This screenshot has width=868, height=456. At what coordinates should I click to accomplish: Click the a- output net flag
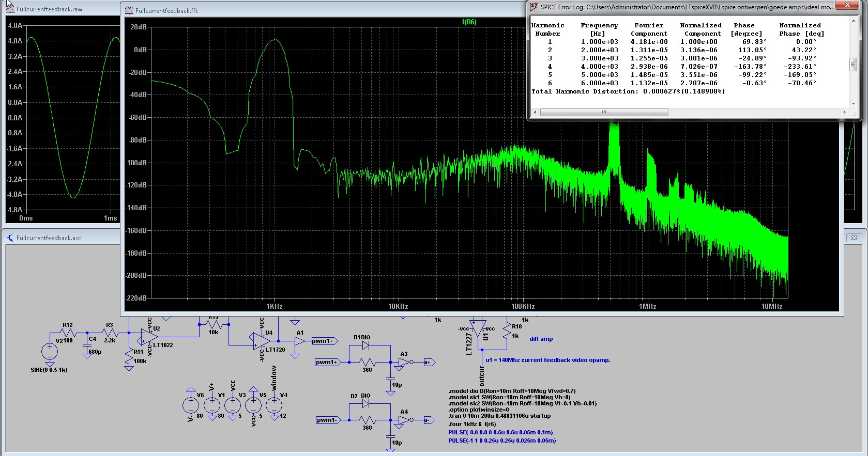click(429, 420)
